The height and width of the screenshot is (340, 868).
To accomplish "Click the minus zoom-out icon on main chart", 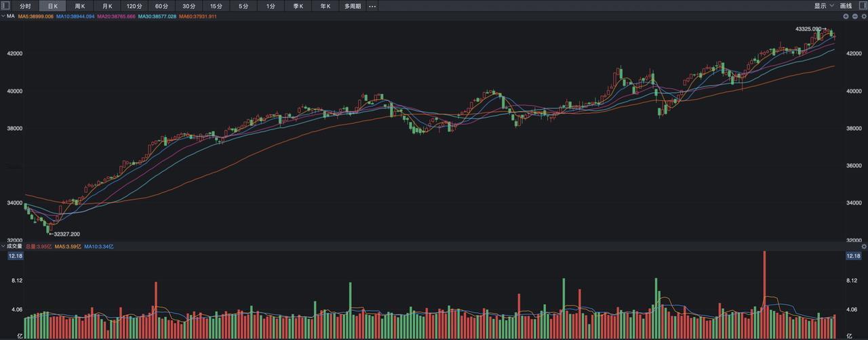I will tap(854, 16).
